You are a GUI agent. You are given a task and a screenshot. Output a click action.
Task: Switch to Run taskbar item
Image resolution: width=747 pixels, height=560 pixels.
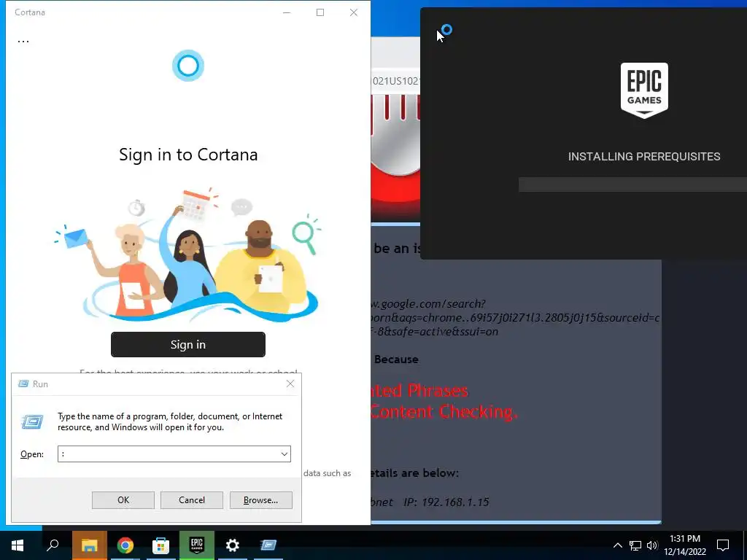pos(268,545)
